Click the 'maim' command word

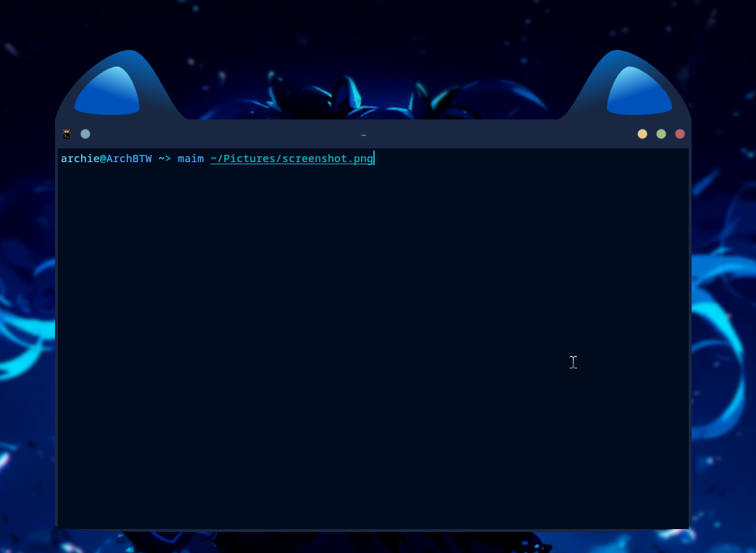(x=190, y=159)
